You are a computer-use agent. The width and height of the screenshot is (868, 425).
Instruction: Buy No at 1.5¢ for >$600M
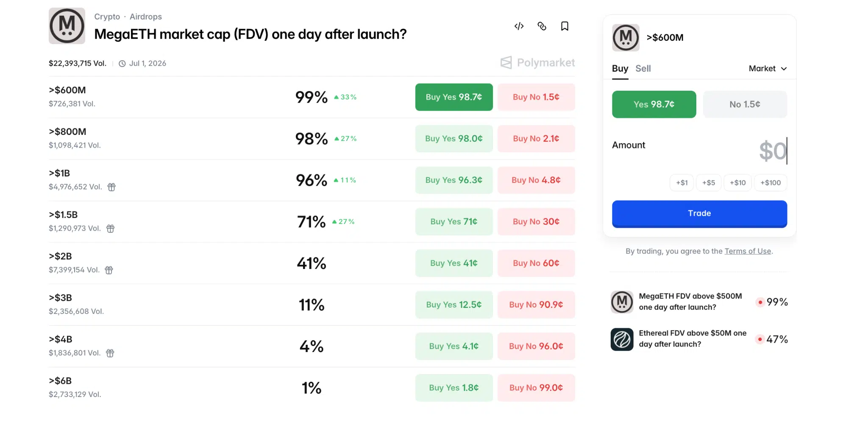[x=536, y=97]
